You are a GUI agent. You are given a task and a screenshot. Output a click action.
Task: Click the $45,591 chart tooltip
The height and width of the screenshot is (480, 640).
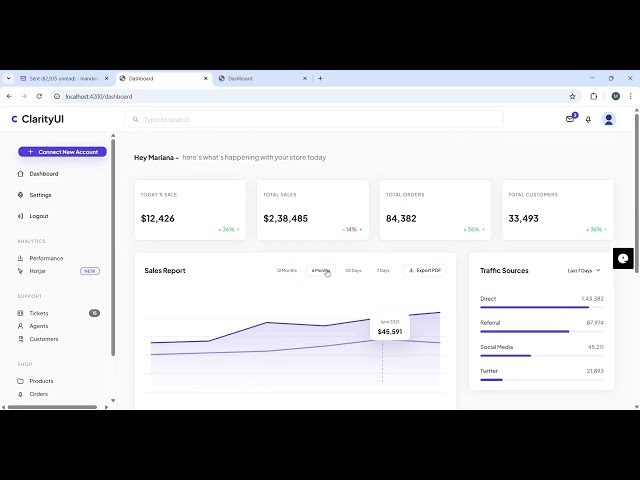390,327
